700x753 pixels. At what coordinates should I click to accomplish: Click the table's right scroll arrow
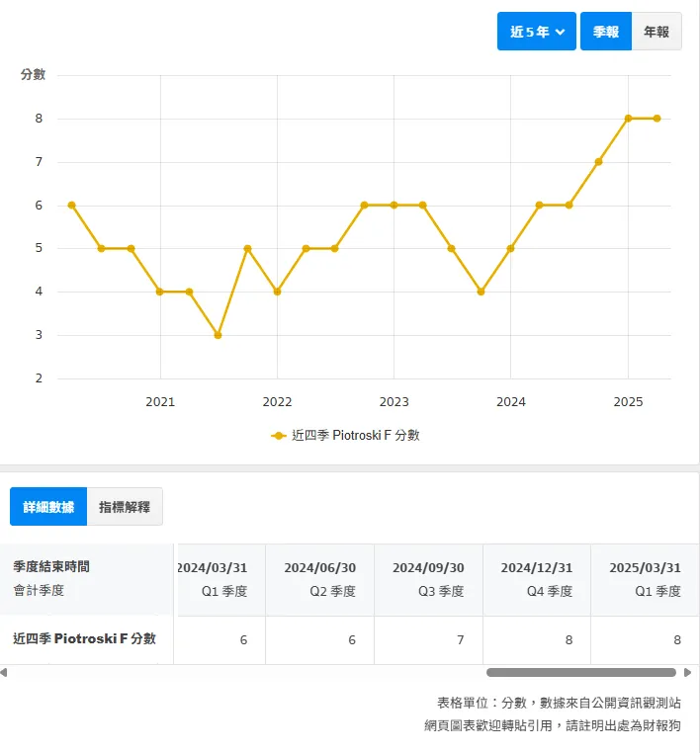tap(687, 672)
